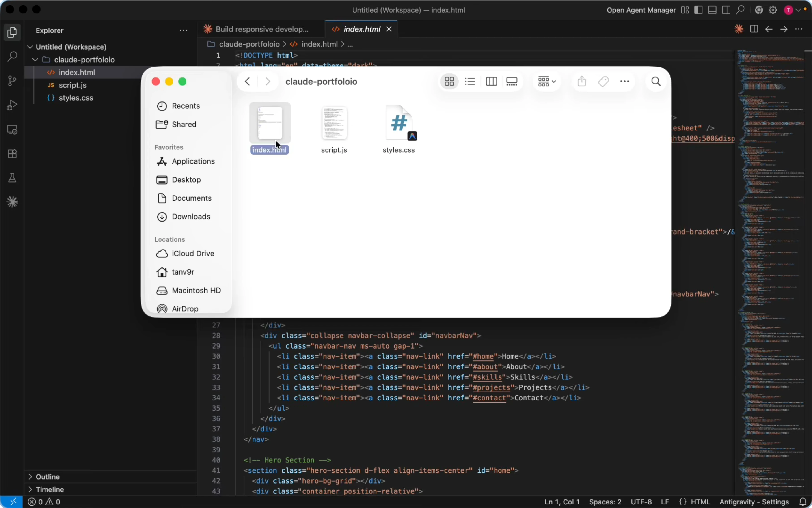The width and height of the screenshot is (812, 508).
Task: Click the breadcrumb ellipsis after index.html
Action: tap(350, 44)
